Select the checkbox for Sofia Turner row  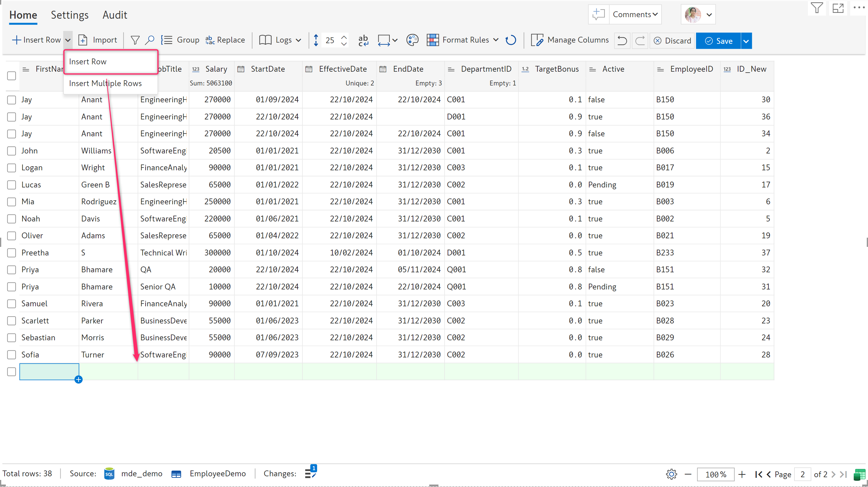coord(11,355)
